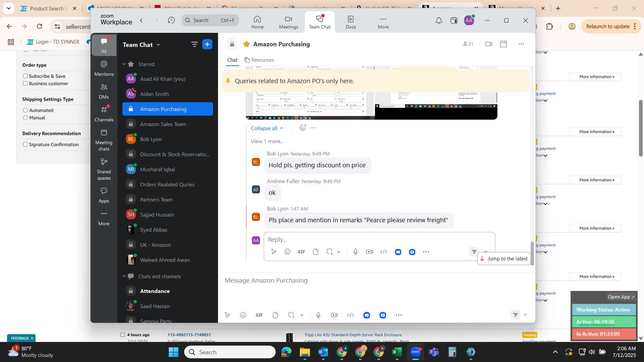Open Outlook from Windows taskbar

point(323,352)
